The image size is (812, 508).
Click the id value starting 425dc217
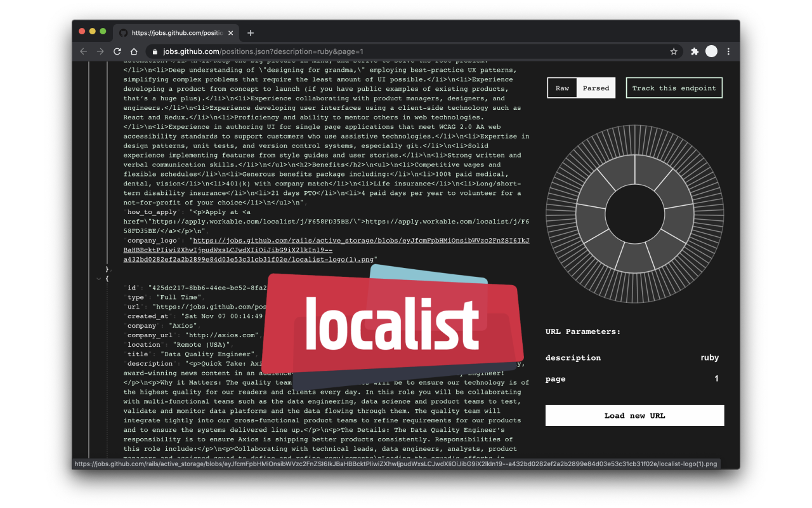[208, 288]
